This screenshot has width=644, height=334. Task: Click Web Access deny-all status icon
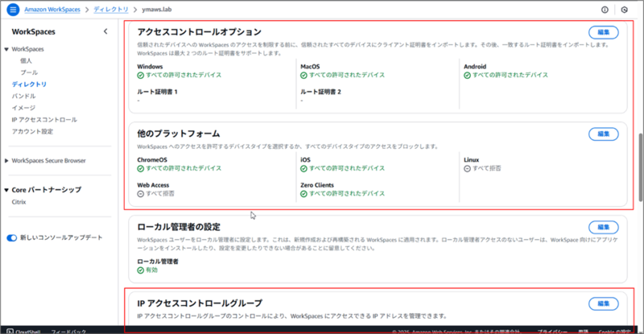point(140,193)
